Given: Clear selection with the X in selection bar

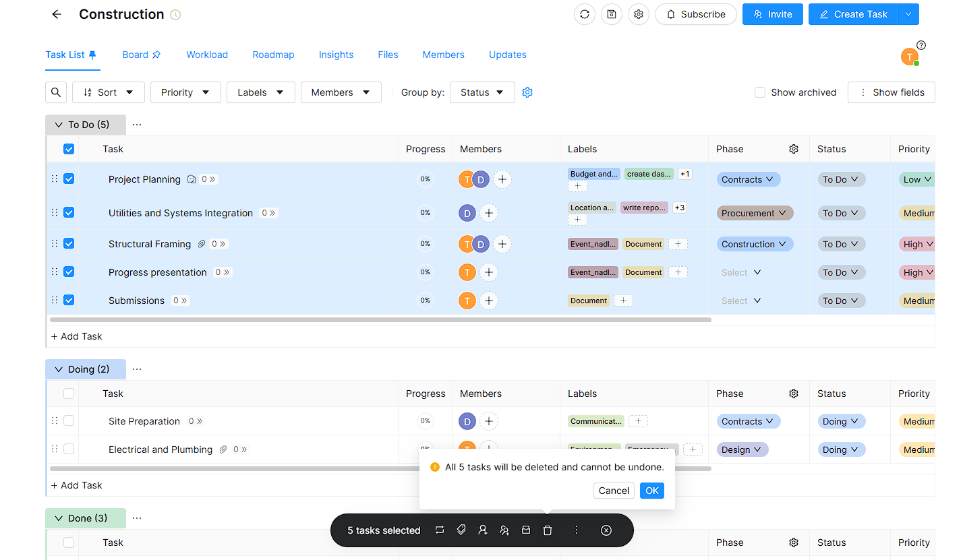Looking at the screenshot, I should (606, 530).
